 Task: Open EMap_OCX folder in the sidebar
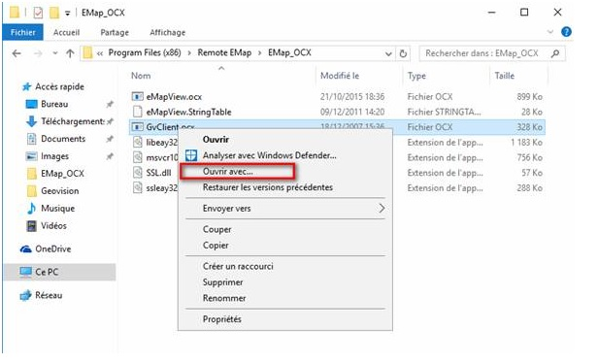pos(62,174)
